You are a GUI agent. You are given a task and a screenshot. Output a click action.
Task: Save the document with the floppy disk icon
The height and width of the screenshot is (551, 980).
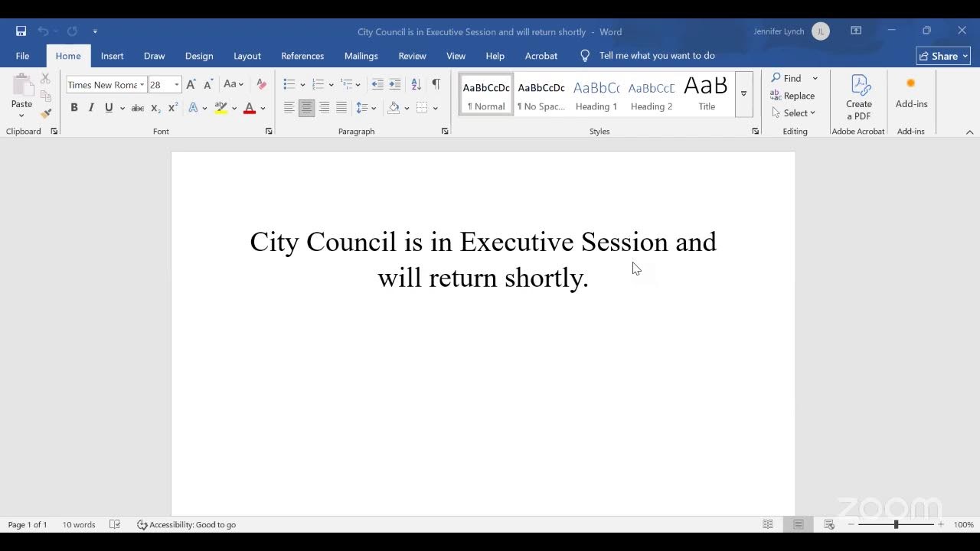[21, 31]
